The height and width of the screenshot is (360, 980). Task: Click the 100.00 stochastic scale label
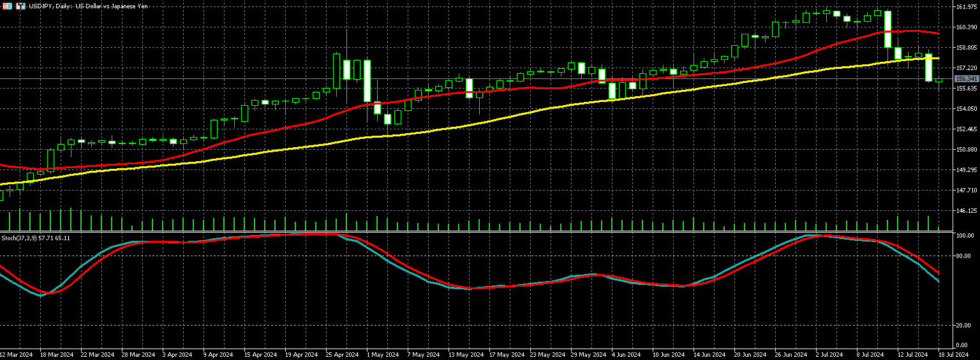[965, 236]
